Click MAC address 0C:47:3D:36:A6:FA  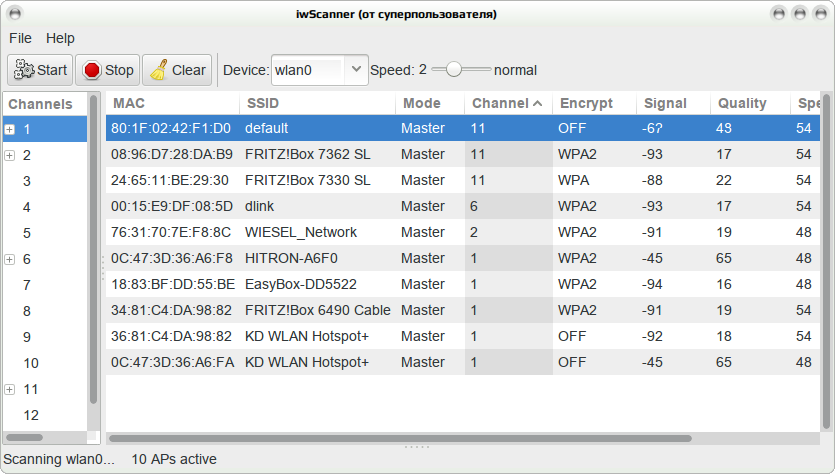tap(172, 363)
